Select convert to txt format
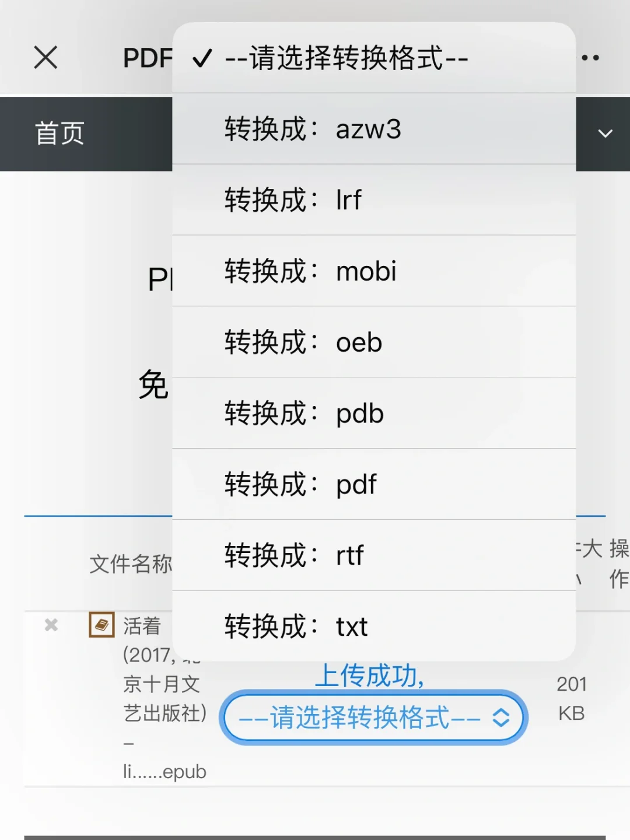 point(374,626)
